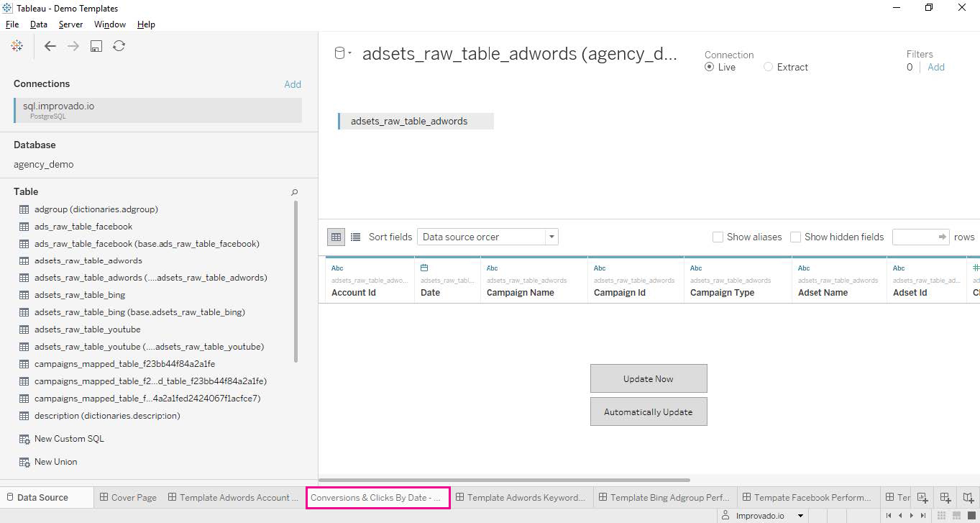The width and height of the screenshot is (980, 523).
Task: Click the New Dashboard icon
Action: point(945,497)
